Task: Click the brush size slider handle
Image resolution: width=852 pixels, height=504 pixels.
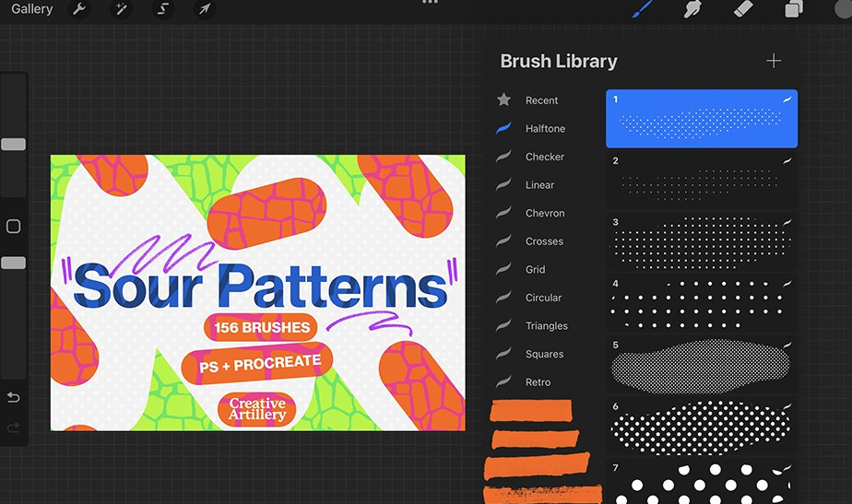Action: pyautogui.click(x=14, y=145)
